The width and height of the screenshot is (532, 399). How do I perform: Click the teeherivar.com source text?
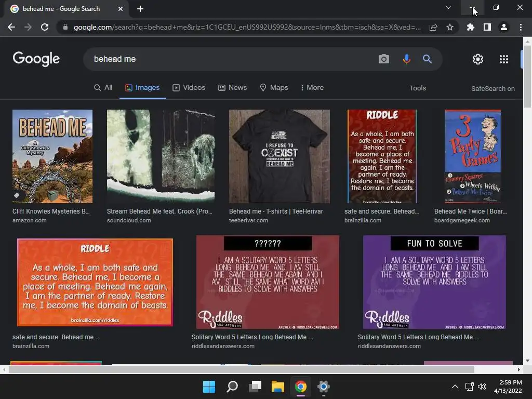(x=248, y=220)
